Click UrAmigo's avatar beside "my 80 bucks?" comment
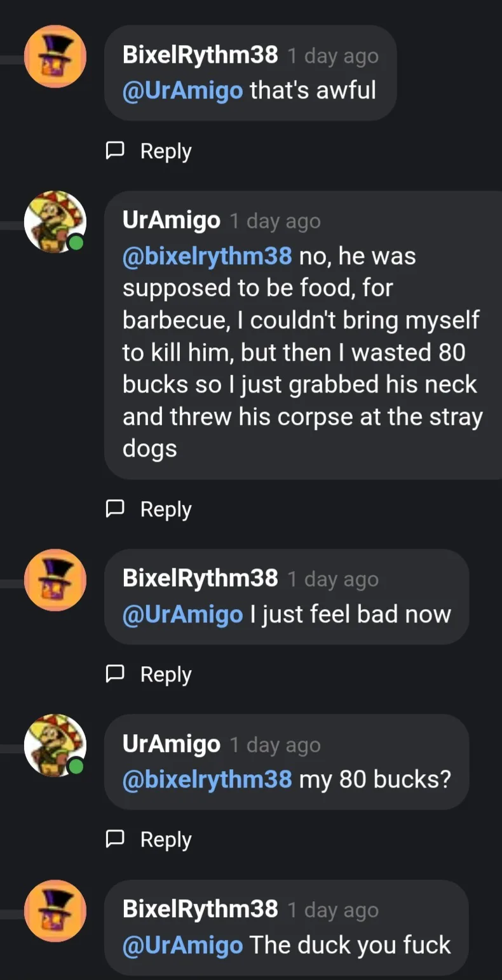 [55, 745]
